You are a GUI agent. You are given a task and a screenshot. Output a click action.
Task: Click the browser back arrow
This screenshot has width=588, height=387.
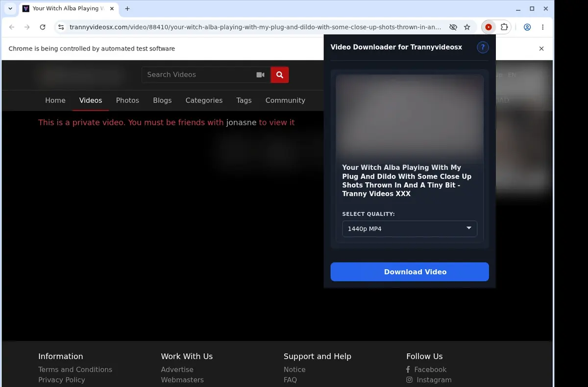click(x=12, y=27)
